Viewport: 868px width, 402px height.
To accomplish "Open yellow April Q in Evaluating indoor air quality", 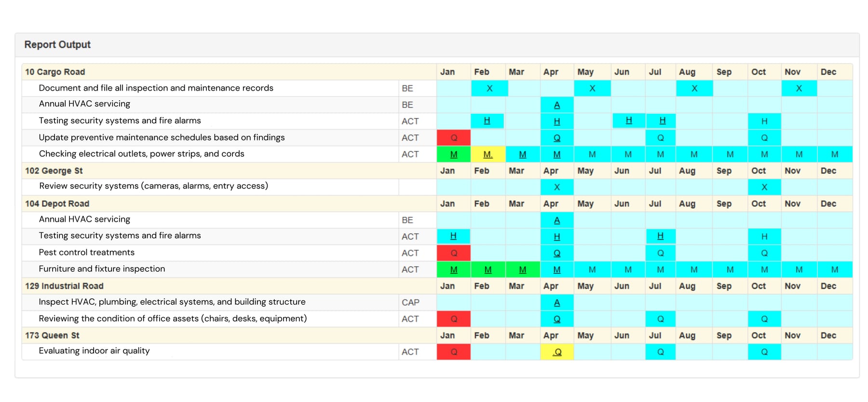I will (557, 352).
